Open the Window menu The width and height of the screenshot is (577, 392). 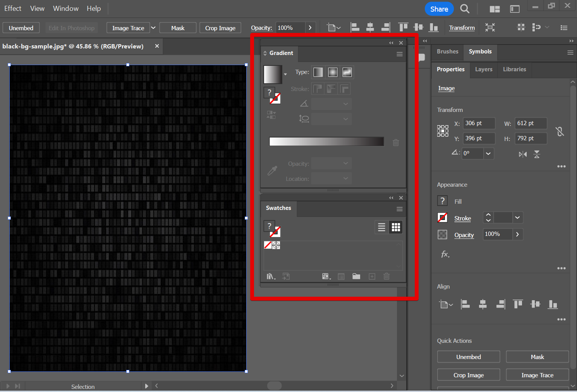point(65,9)
